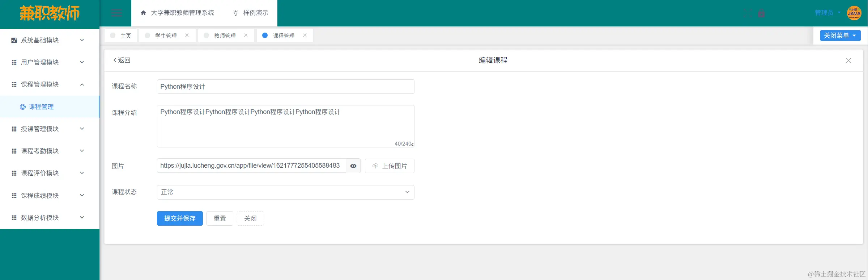Click the 系统基础模块 chart icon
868x280 pixels.
(x=14, y=40)
